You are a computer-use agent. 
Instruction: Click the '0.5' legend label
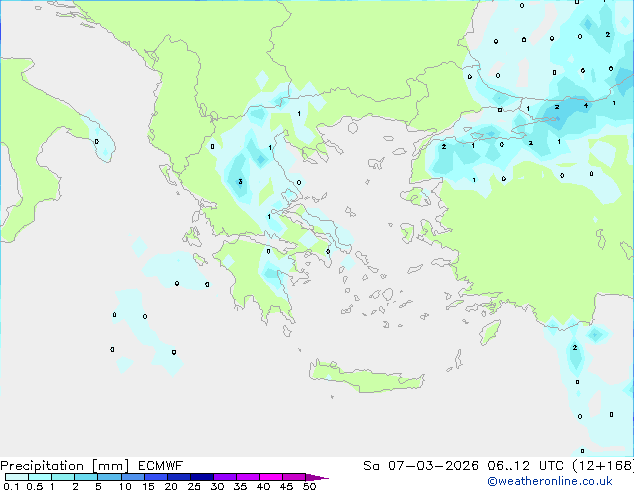34,486
